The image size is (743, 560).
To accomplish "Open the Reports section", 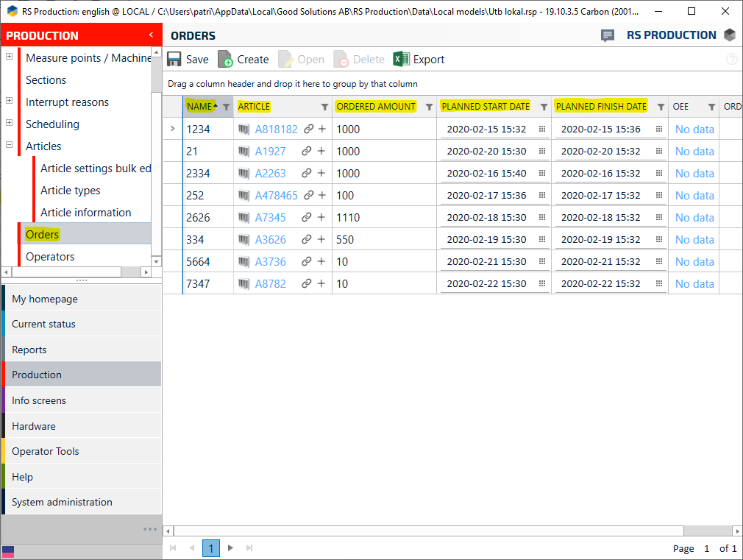I will click(29, 350).
